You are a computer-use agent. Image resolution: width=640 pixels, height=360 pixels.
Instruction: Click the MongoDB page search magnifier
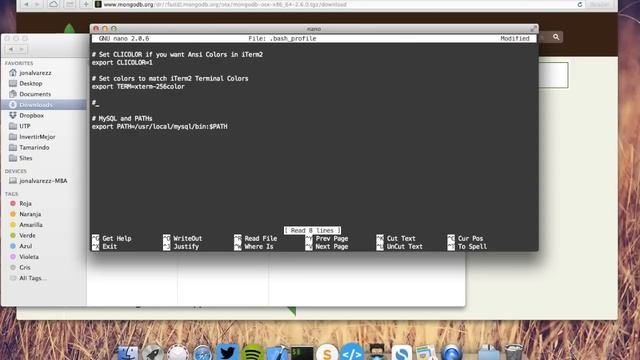click(x=556, y=37)
